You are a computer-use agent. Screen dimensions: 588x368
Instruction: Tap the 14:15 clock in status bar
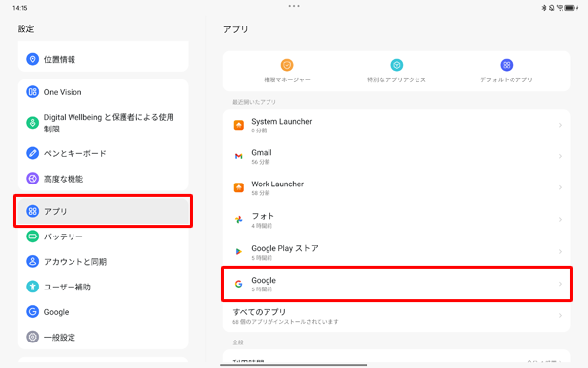pos(20,8)
